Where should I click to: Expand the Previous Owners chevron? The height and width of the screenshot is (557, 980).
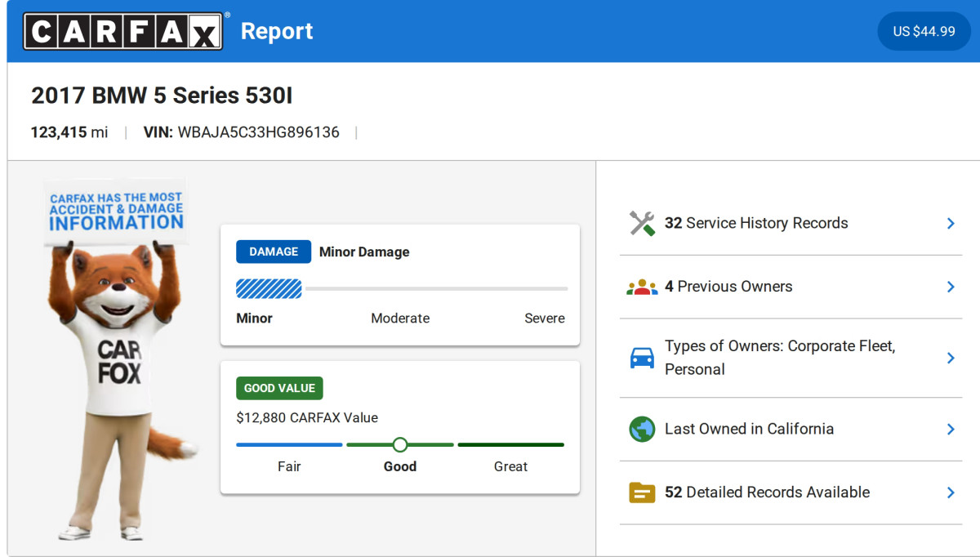(951, 287)
